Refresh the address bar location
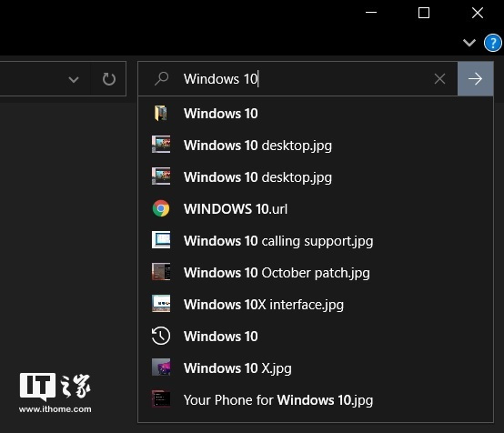504x433 pixels. (x=109, y=79)
